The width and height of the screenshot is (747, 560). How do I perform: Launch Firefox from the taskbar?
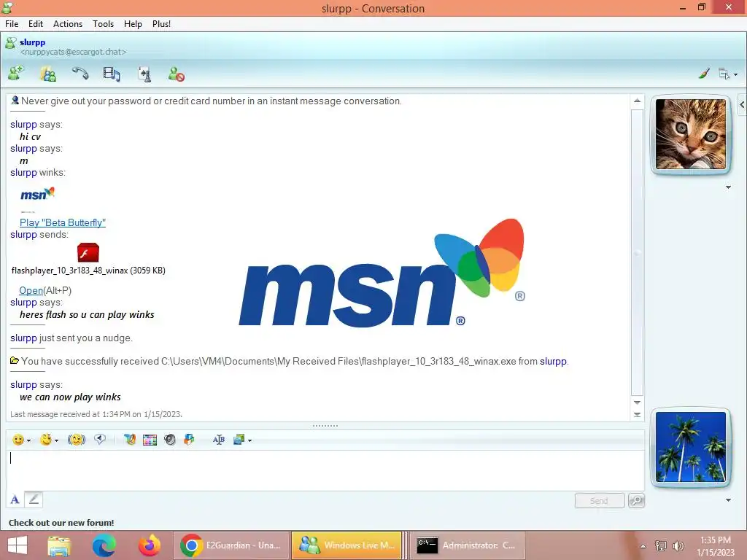pyautogui.click(x=149, y=545)
